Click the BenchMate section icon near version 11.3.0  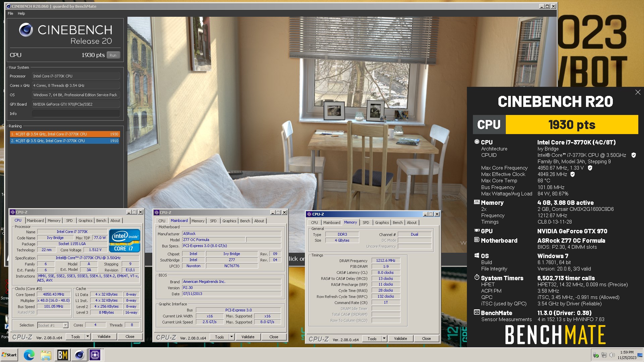click(x=477, y=312)
